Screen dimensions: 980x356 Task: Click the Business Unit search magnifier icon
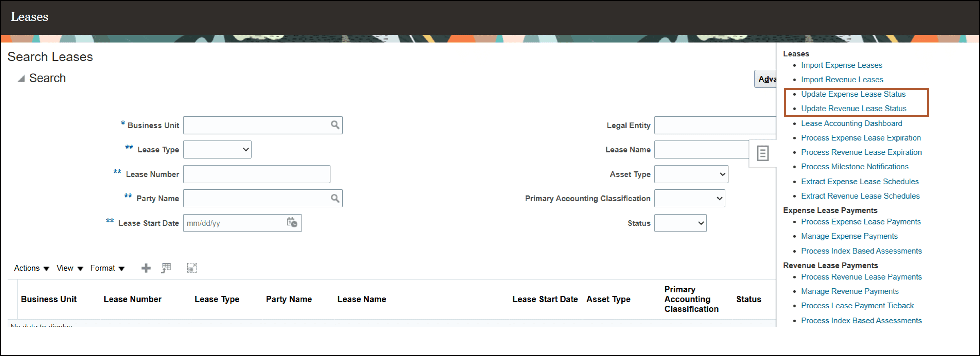(335, 125)
